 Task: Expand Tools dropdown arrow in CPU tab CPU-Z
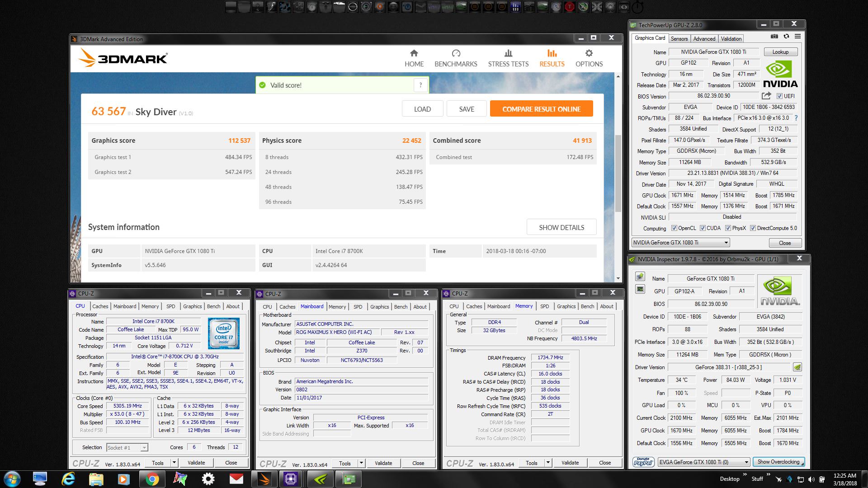[x=174, y=463]
